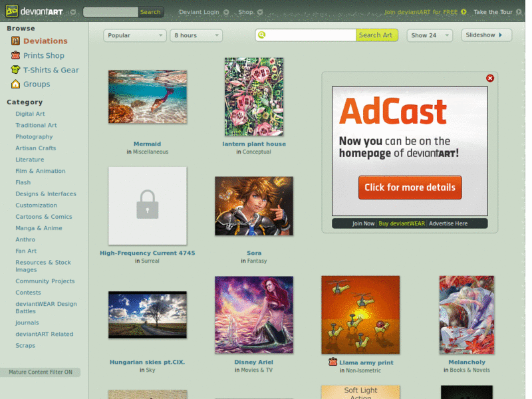
Task: Select the Artisan Crafts category
Action: (x=36, y=148)
